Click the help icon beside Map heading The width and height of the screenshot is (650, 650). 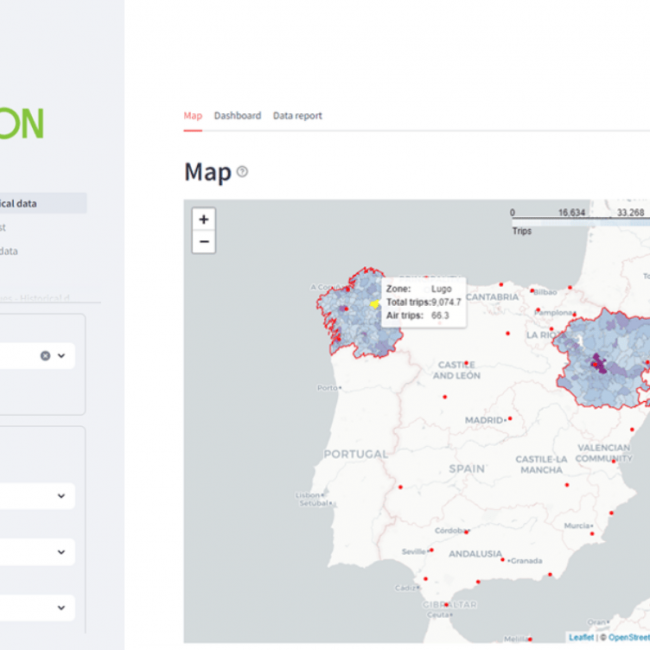(242, 172)
